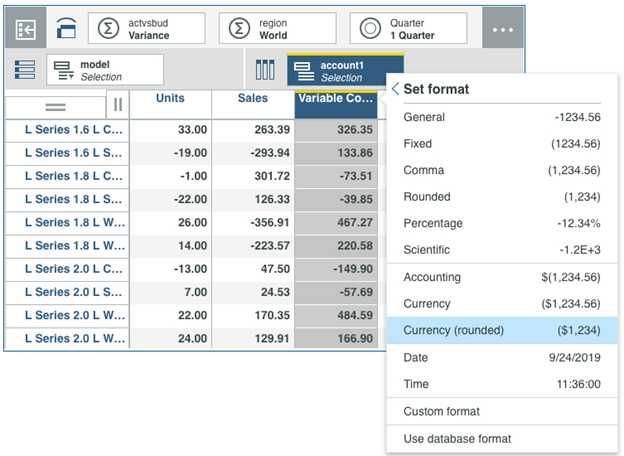Viewport: 624px width, 456px height.
Task: Click the circle icon on Quarter tile
Action: pos(370,29)
